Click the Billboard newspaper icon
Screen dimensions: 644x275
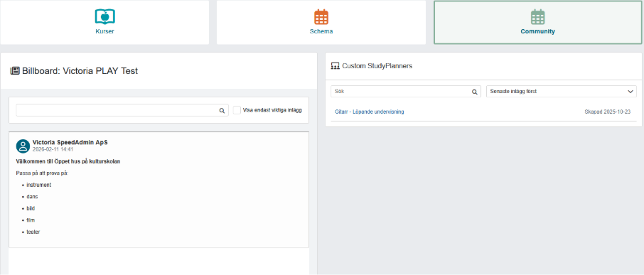click(15, 71)
